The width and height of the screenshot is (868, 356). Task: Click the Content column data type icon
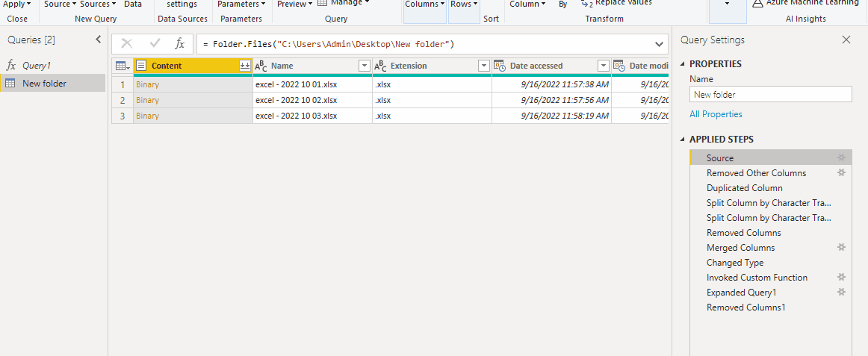141,66
